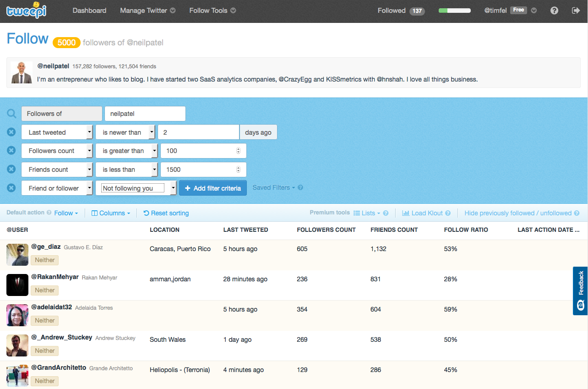
Task: Click @neilpatel profile picture
Action: pyautogui.click(x=22, y=72)
